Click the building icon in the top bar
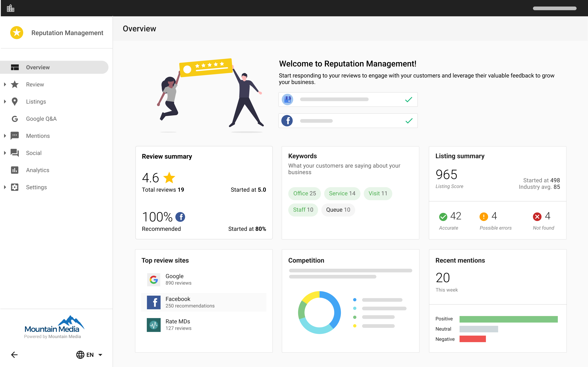Image resolution: width=588 pixels, height=367 pixels. coord(11,8)
